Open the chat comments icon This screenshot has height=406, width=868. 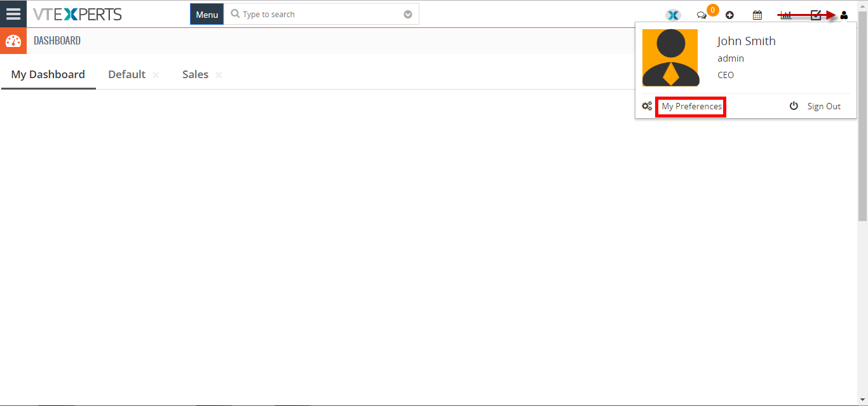pyautogui.click(x=702, y=15)
